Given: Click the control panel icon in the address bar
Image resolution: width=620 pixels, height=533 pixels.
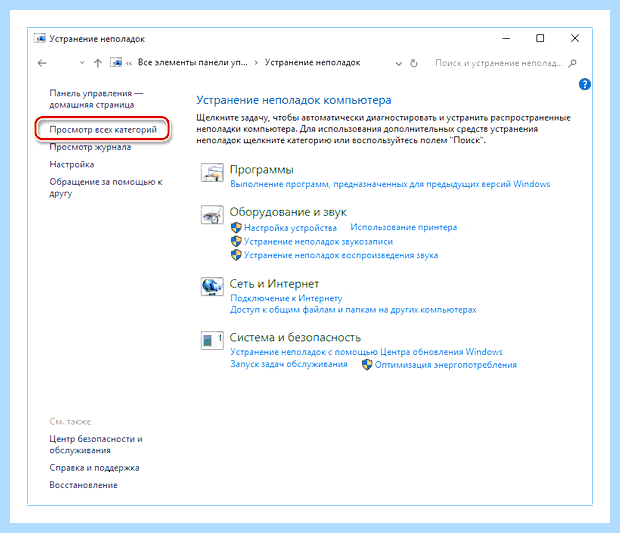Looking at the screenshot, I should (116, 62).
